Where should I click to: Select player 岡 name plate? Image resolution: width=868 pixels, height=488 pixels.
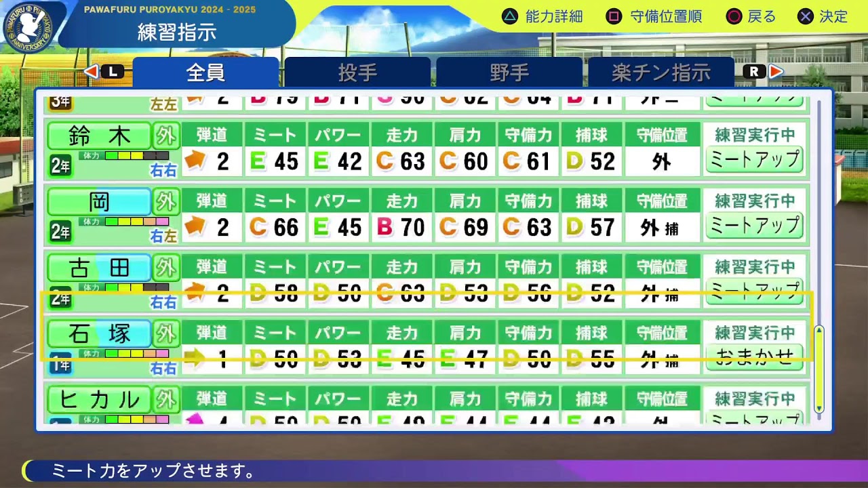click(x=99, y=202)
